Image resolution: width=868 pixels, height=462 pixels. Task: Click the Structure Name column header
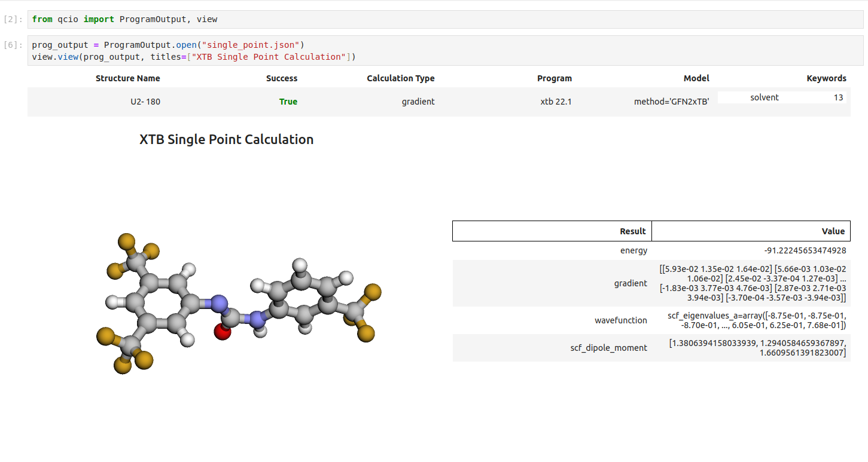click(127, 78)
